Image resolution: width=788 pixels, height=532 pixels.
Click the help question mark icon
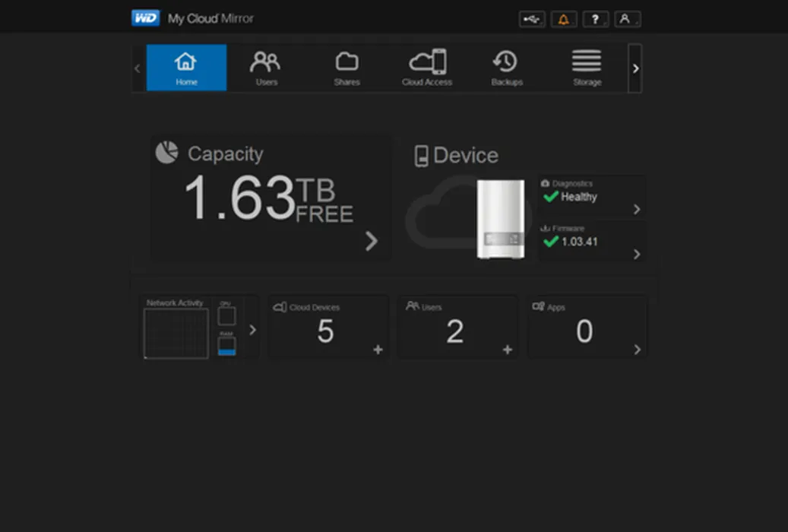[595, 20]
